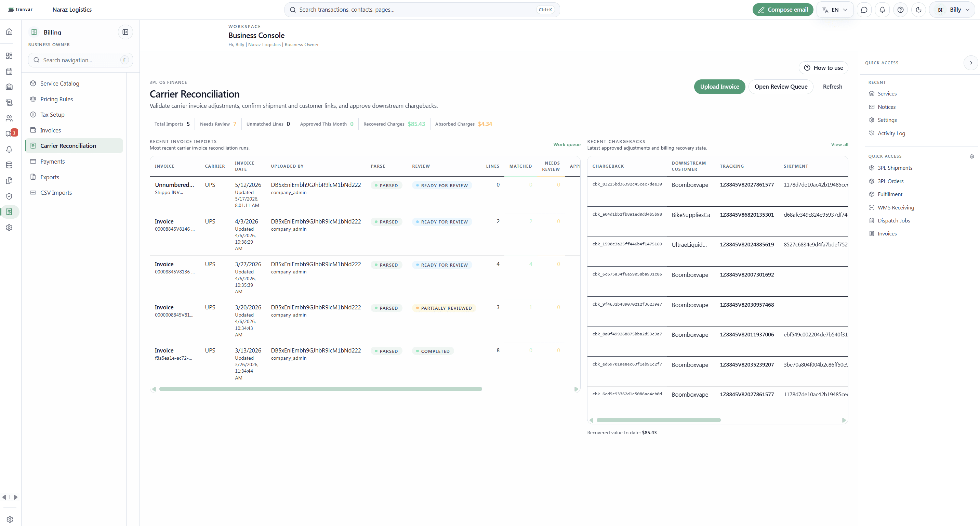Open Exports in Billing menu
The image size is (980, 526).
74,177
